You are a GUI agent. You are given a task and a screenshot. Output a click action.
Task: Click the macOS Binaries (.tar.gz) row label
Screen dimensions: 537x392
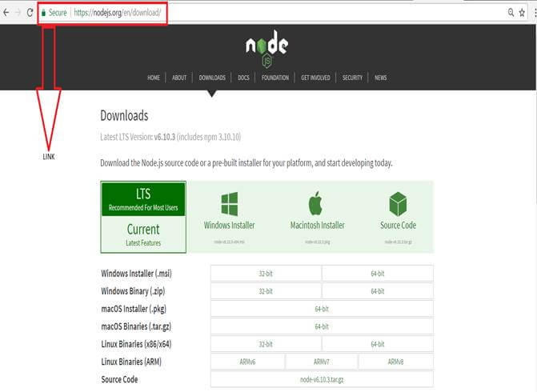click(136, 326)
